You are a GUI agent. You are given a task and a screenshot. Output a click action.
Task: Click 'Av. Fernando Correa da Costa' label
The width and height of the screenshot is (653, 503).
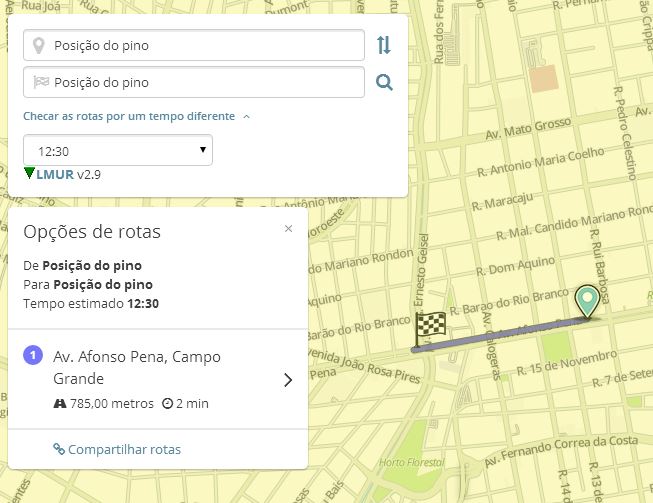[561, 451]
